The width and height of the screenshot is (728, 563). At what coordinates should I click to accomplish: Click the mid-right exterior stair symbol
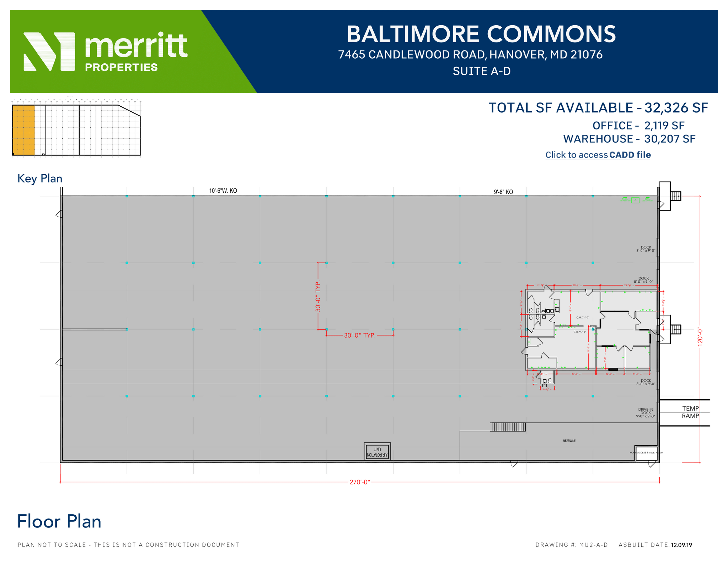coord(676,329)
